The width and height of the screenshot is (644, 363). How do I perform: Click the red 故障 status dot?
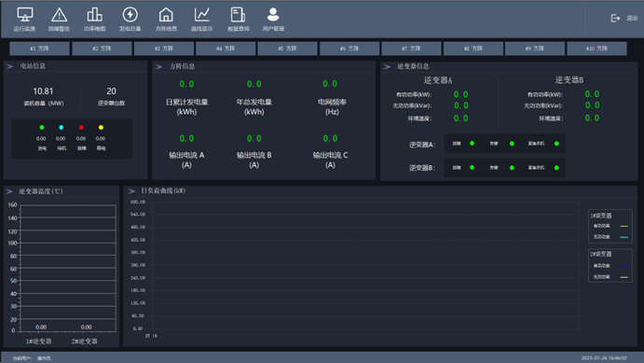[81, 128]
